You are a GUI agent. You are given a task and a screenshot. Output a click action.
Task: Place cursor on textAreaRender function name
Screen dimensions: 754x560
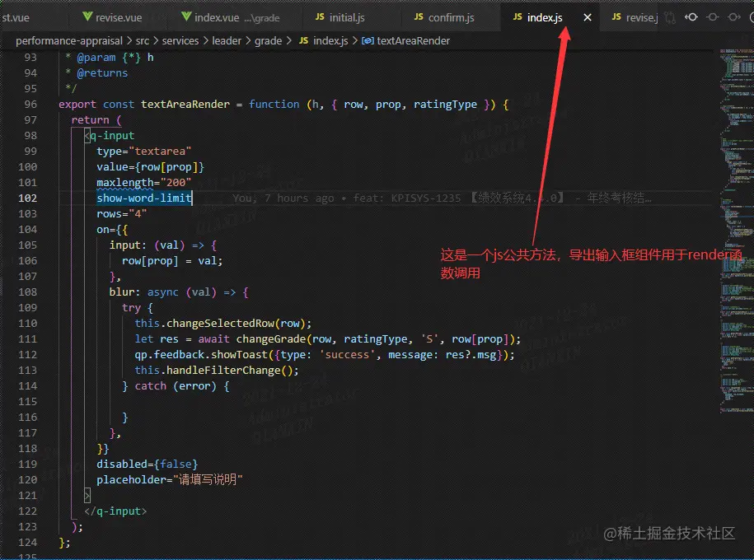(x=185, y=105)
